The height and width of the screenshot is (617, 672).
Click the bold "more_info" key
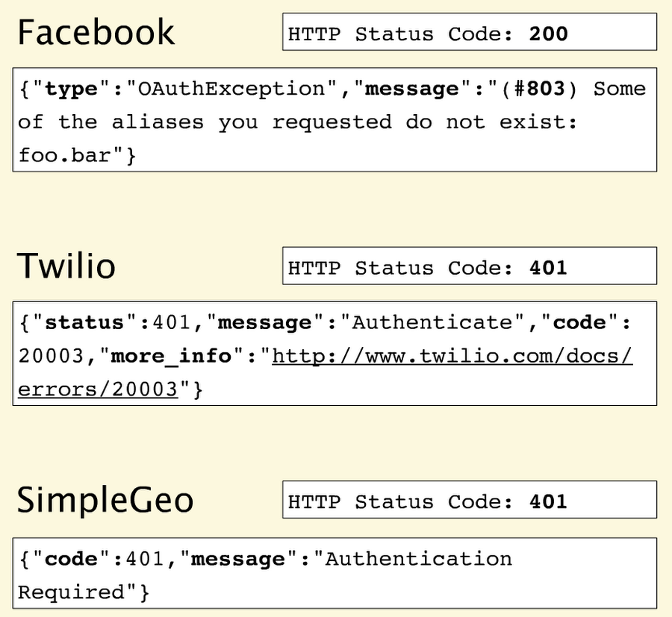pyautogui.click(x=170, y=356)
